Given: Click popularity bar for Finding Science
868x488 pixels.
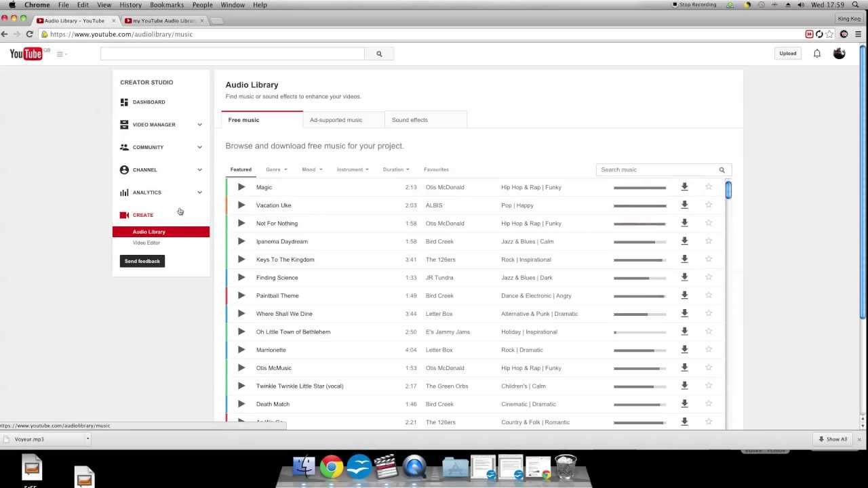Looking at the screenshot, I should tap(640, 278).
